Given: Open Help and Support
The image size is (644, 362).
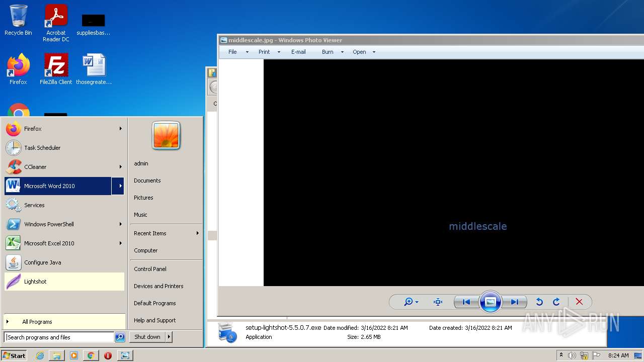Looking at the screenshot, I should pyautogui.click(x=155, y=320).
